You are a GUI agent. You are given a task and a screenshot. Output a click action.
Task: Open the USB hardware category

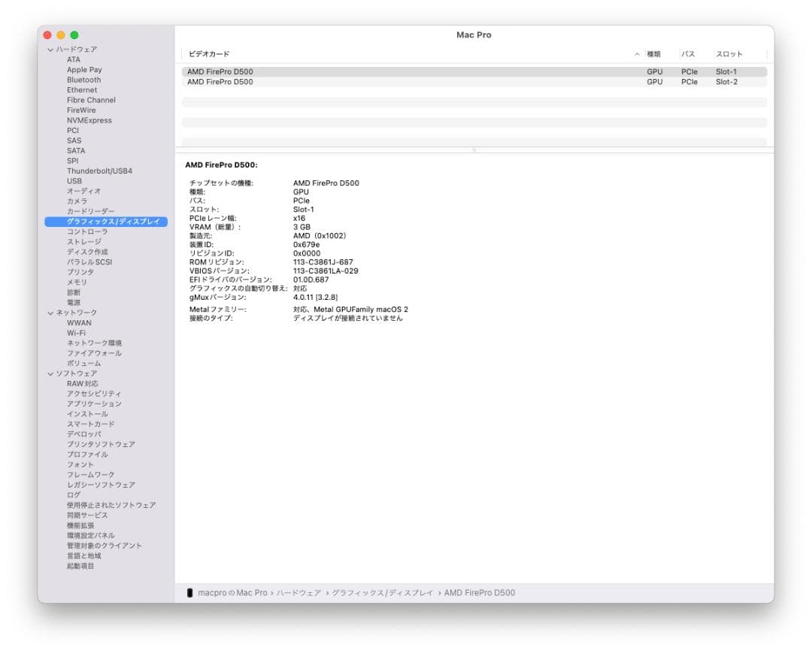pos(74,180)
